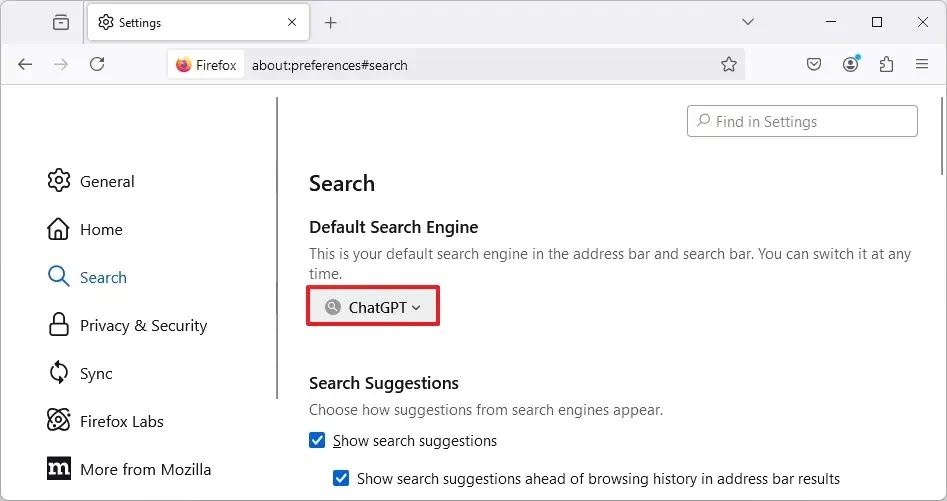Go forward with the forward arrow
The height and width of the screenshot is (501, 947).
tap(61, 64)
